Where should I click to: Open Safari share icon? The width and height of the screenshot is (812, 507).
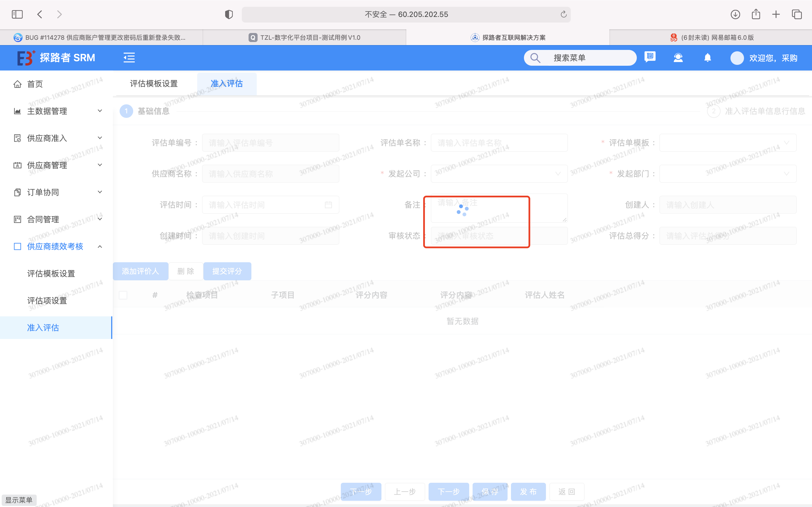(x=756, y=14)
